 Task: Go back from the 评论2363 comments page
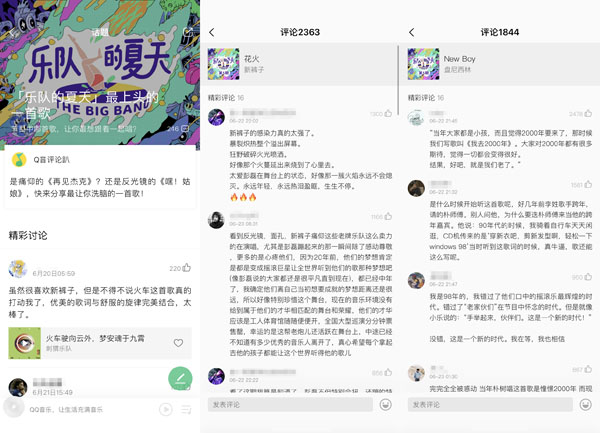[212, 33]
